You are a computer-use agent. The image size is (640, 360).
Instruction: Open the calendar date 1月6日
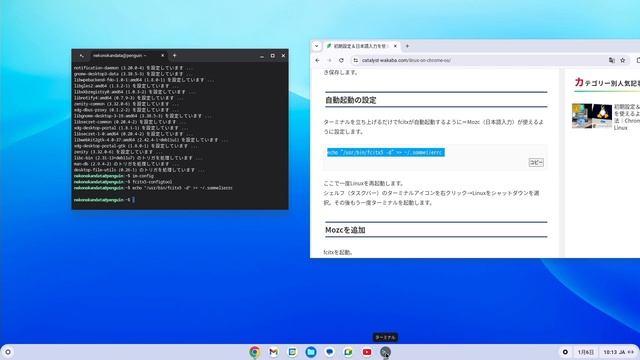pyautogui.click(x=586, y=352)
